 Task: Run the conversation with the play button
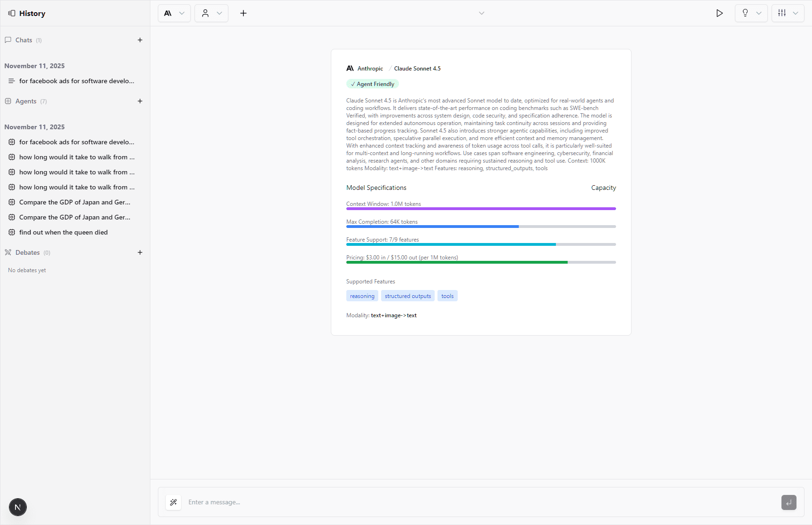719,13
